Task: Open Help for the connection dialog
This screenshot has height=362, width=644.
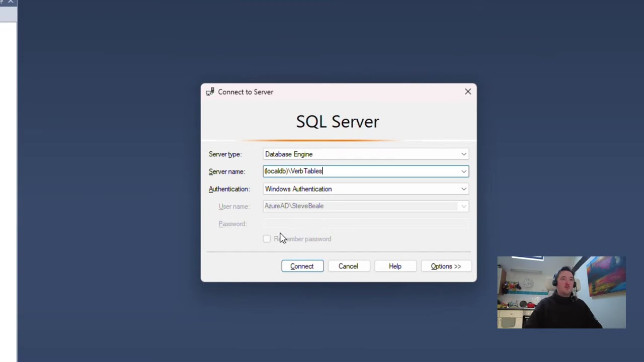Action: 395,266
